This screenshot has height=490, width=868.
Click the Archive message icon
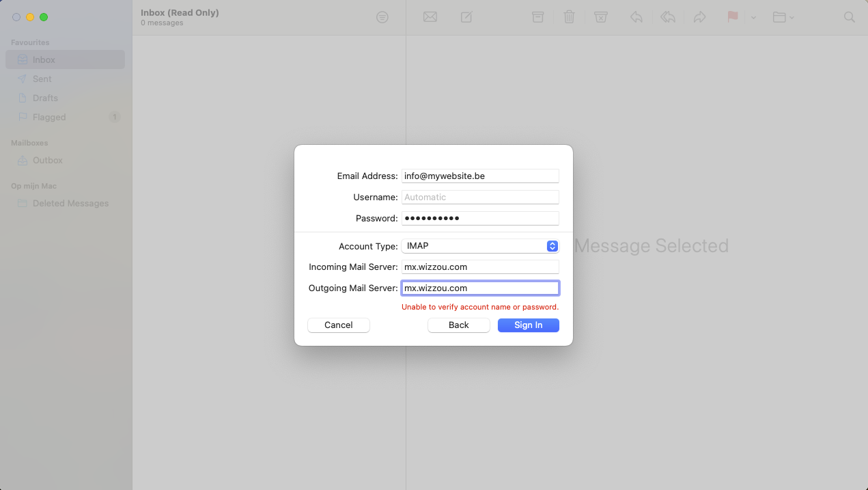537,17
